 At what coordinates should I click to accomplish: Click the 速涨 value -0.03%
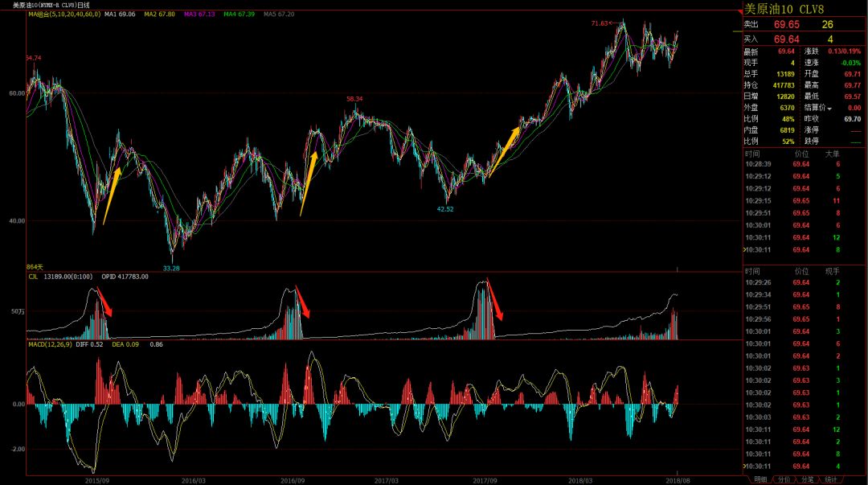(851, 64)
